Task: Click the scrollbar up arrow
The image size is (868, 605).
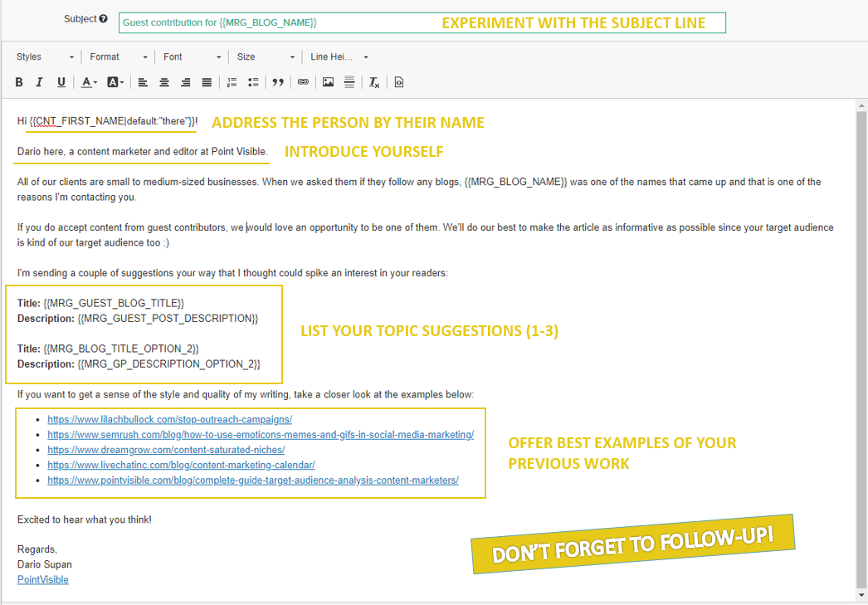Action: pos(861,105)
